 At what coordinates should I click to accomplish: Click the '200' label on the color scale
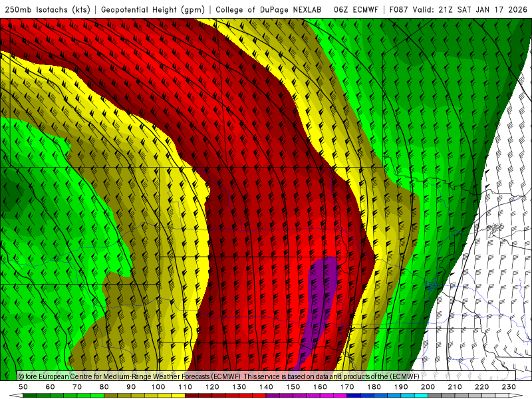pyautogui.click(x=428, y=387)
